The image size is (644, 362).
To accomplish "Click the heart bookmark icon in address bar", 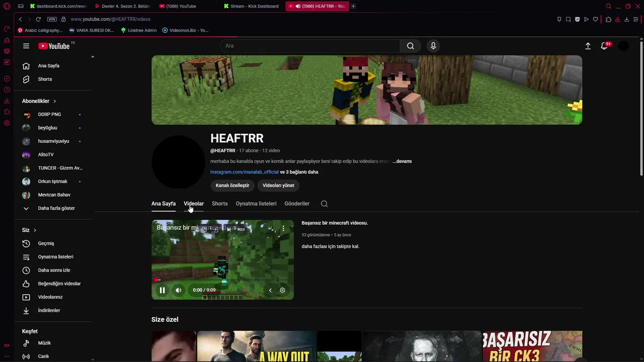I will [x=596, y=19].
